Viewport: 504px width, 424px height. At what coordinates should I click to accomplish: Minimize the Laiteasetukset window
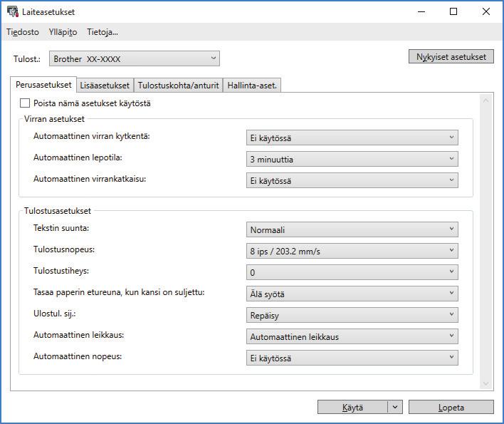(x=421, y=12)
